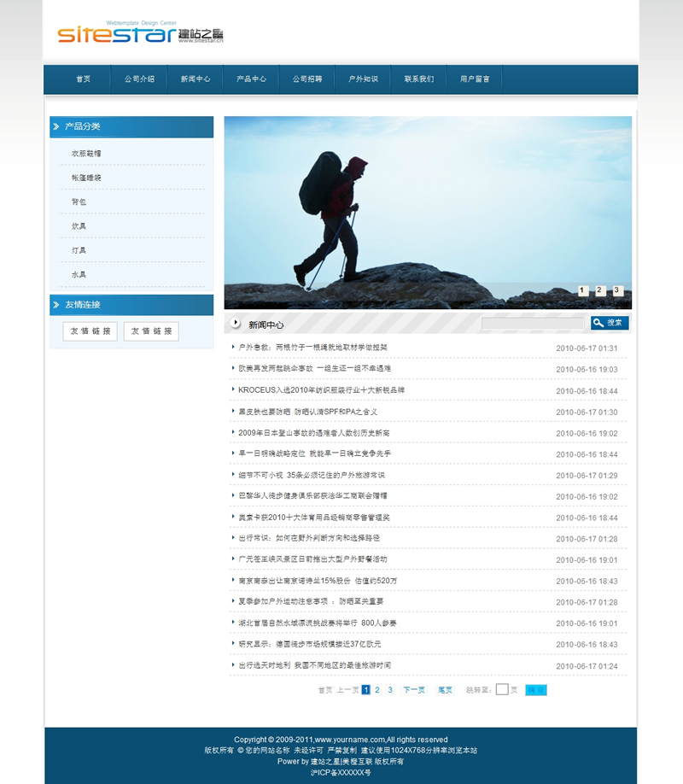The width and height of the screenshot is (683, 784).
Task: Click the jump-to-page number box
Action: [502, 690]
